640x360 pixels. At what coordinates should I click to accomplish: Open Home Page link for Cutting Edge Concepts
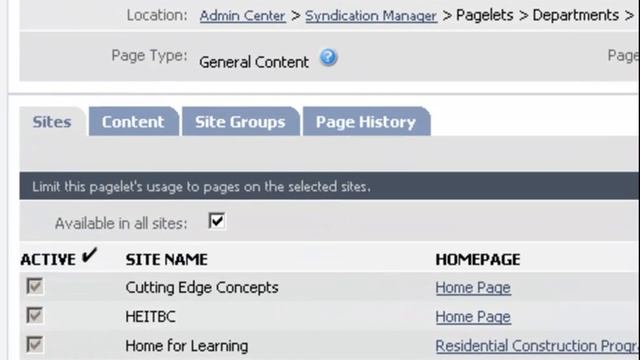473,288
